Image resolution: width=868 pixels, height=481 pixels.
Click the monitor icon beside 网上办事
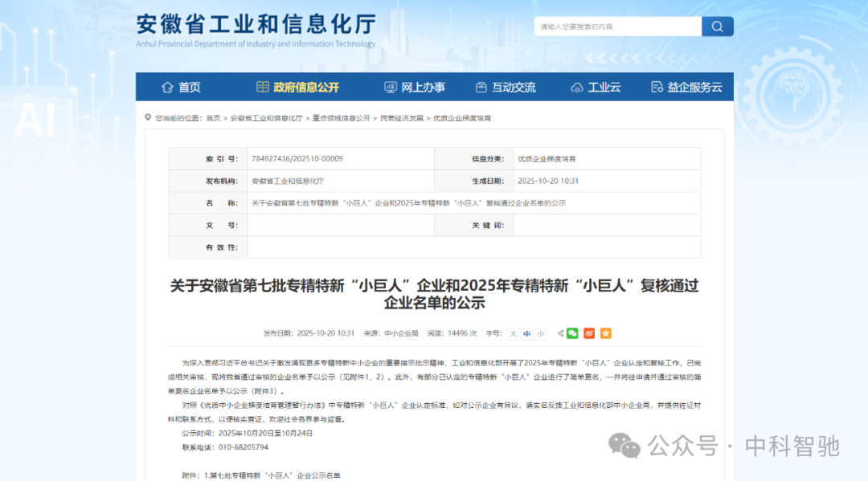[x=391, y=88]
